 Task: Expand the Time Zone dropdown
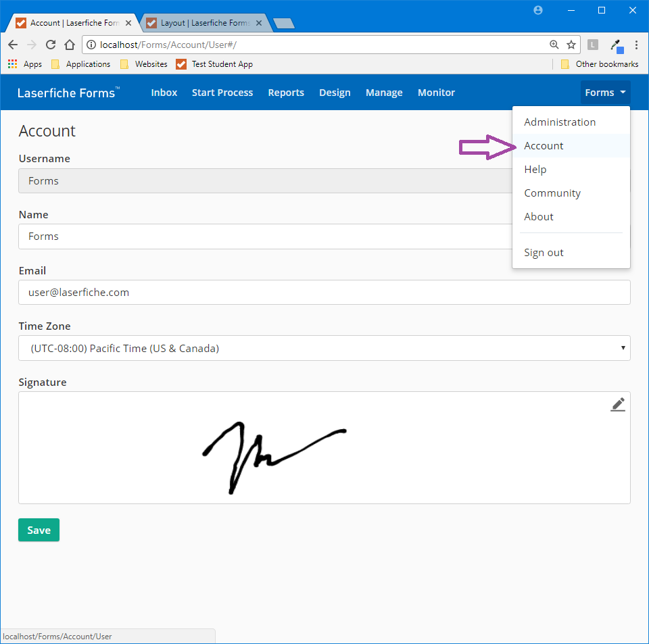tap(324, 348)
